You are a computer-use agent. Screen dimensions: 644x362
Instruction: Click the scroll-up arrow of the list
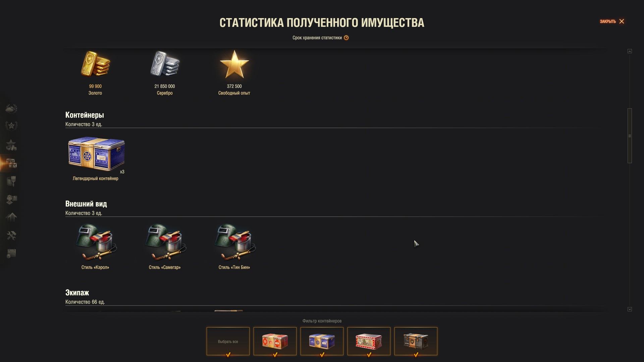(x=630, y=51)
